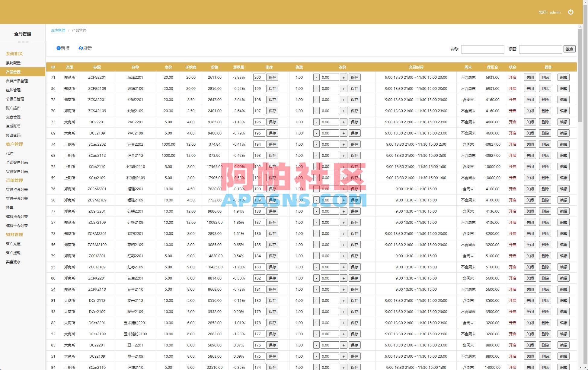Click the + stepper on 玻璃2201 议价
Viewport: 588px width, 370px height.
coord(344,77)
